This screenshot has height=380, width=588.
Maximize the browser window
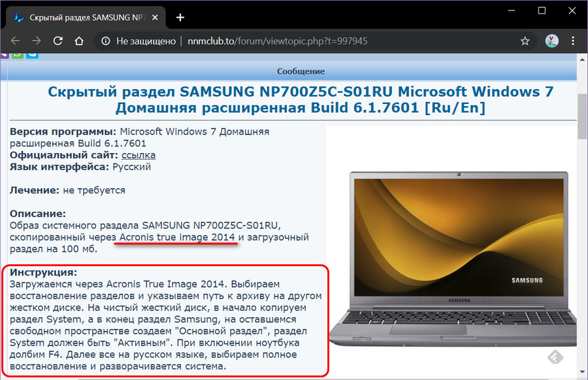click(x=542, y=11)
